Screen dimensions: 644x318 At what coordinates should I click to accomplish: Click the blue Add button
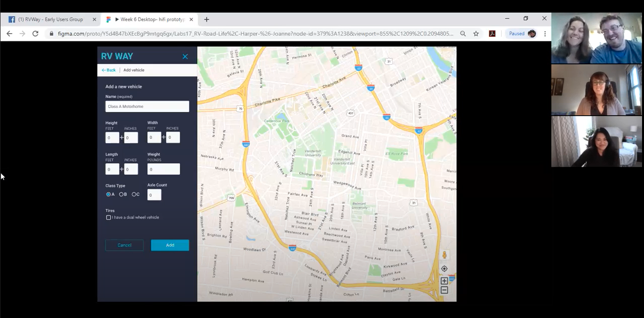[170, 245]
